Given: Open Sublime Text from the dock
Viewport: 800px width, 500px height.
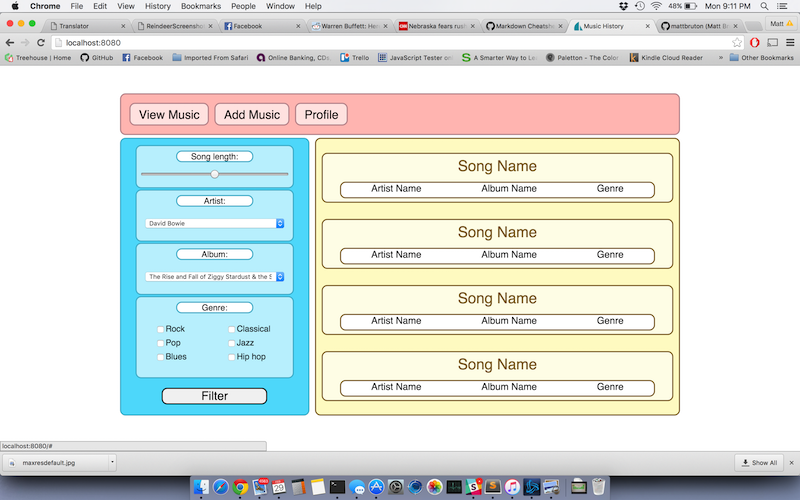Looking at the screenshot, I should click(x=493, y=487).
